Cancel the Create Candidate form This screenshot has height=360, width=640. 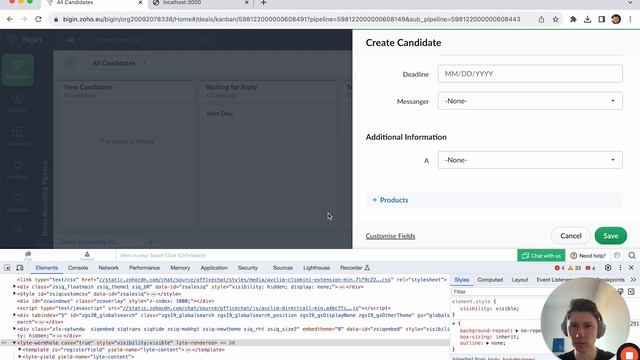(571, 236)
